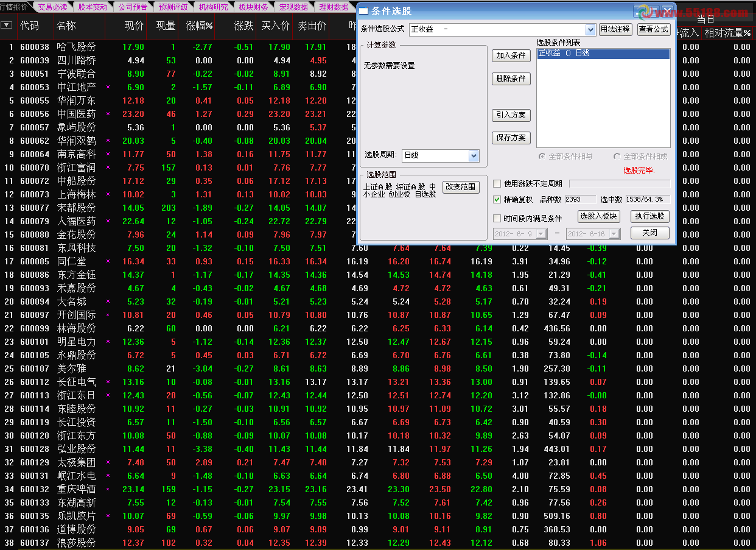
Task: Sort by the 涨幅% column header
Action: click(200, 26)
